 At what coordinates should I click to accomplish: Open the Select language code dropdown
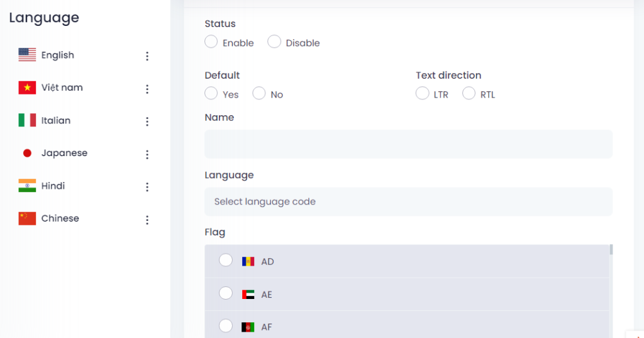[408, 201]
